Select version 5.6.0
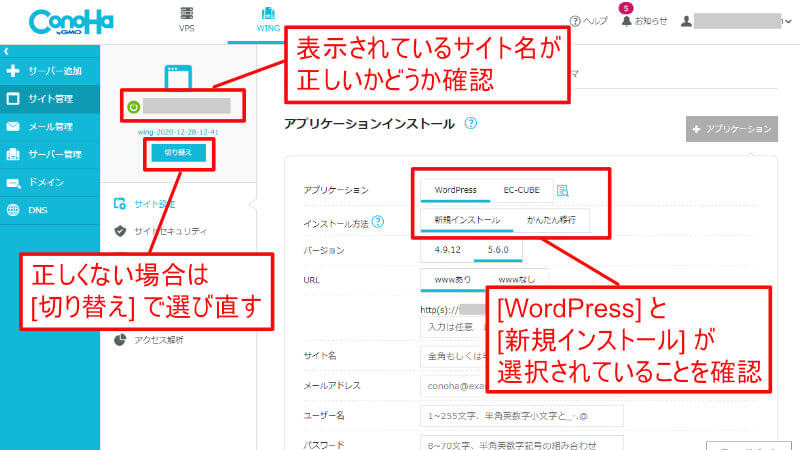Image resolution: width=800 pixels, height=450 pixels. click(498, 249)
